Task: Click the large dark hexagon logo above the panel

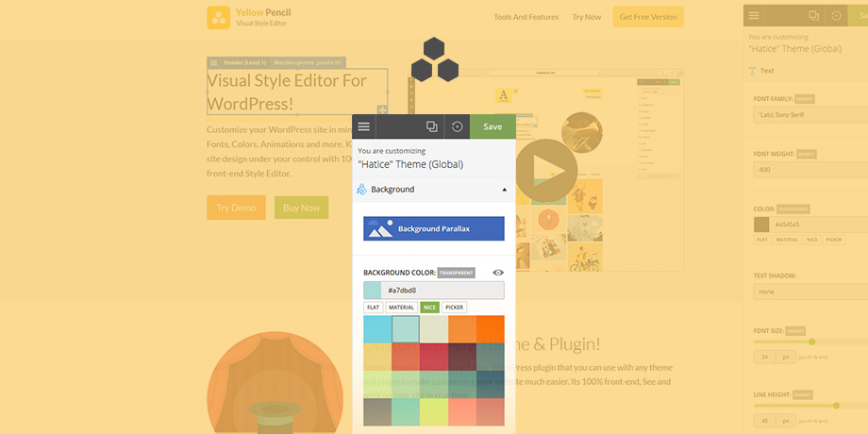Action: pos(435,59)
